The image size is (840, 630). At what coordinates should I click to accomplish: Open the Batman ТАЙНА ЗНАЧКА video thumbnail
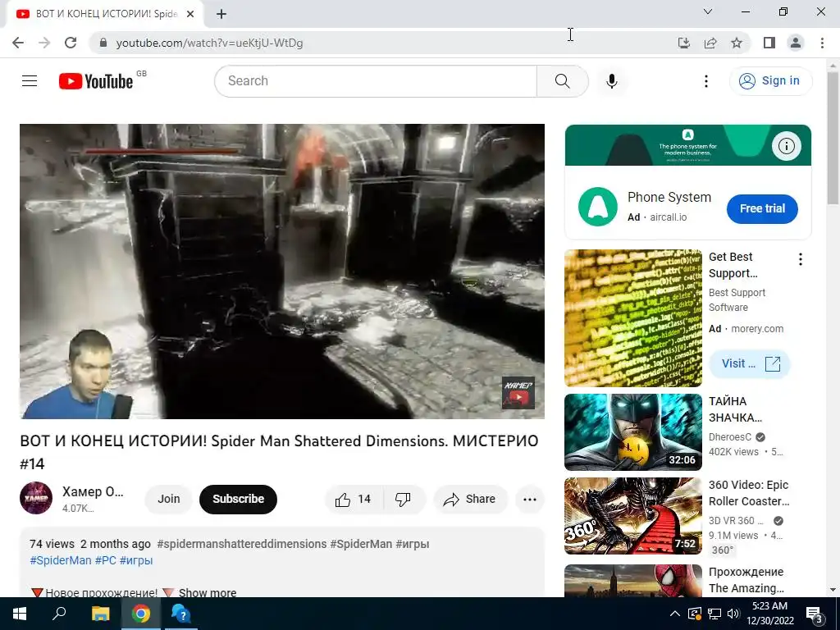633,431
